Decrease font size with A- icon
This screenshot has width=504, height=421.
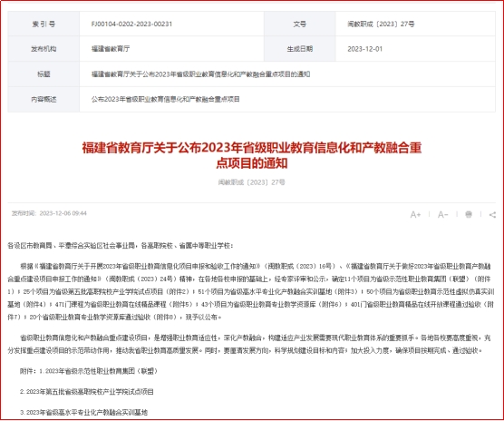coord(442,214)
